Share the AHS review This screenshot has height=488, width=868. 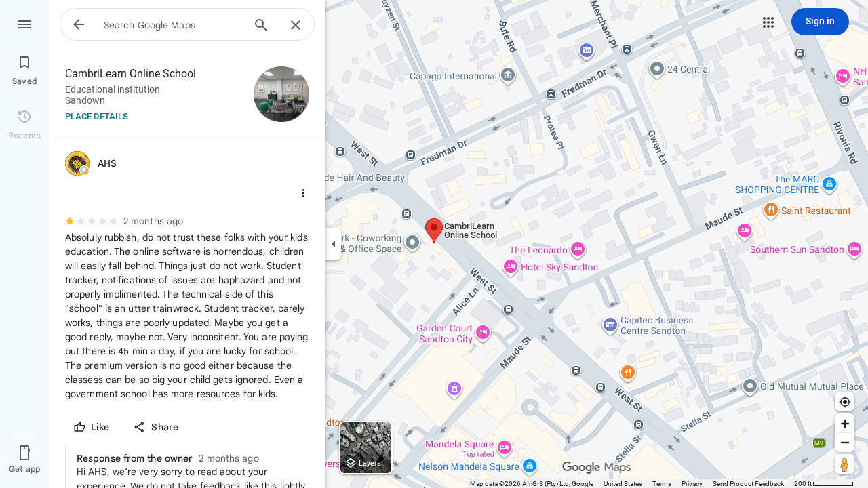pyautogui.click(x=156, y=427)
